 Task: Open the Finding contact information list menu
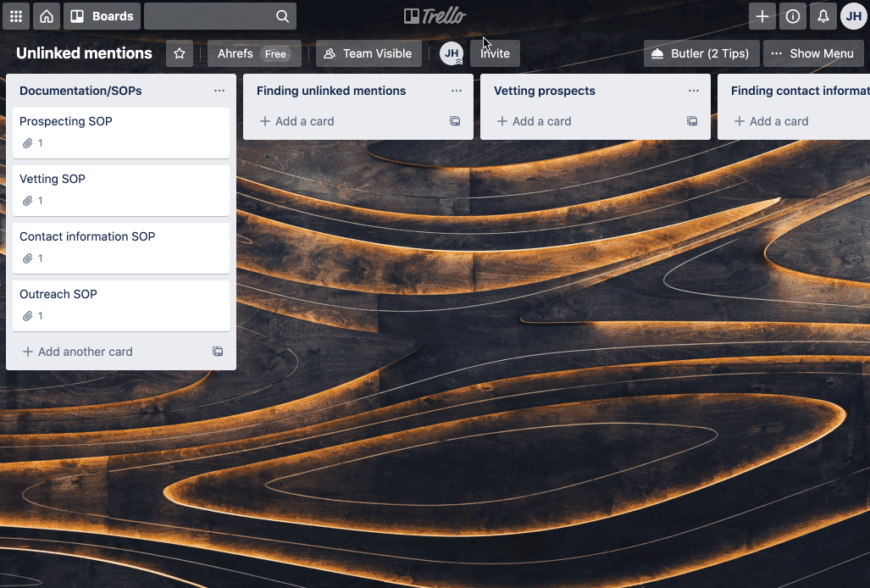tap(864, 91)
